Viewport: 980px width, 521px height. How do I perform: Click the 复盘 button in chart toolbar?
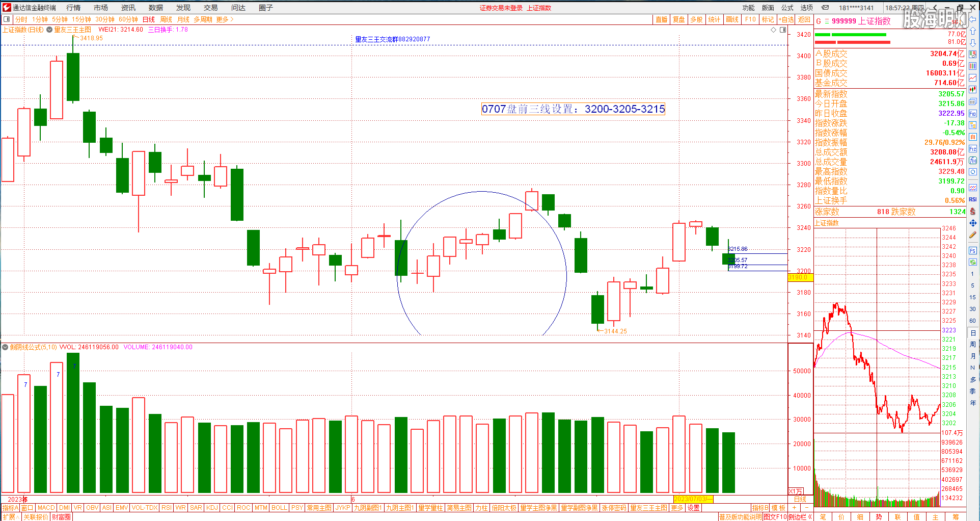pyautogui.click(x=678, y=19)
